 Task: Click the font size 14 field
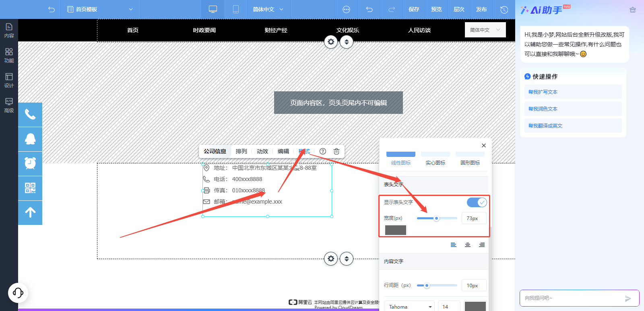click(449, 307)
